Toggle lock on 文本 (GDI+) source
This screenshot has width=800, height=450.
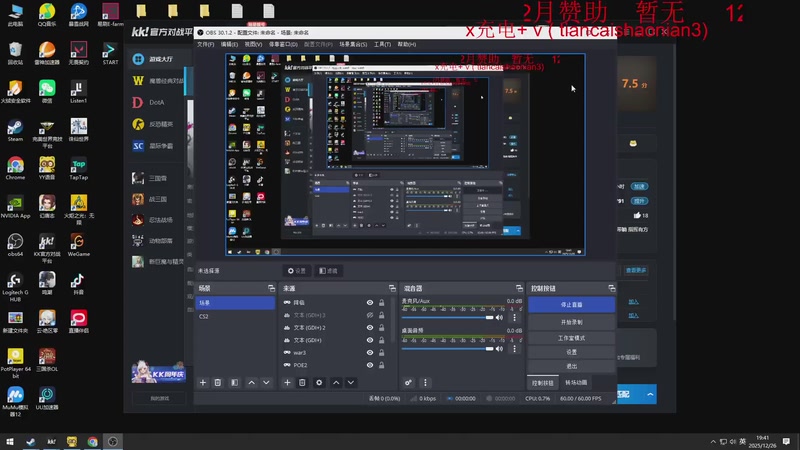tap(382, 340)
